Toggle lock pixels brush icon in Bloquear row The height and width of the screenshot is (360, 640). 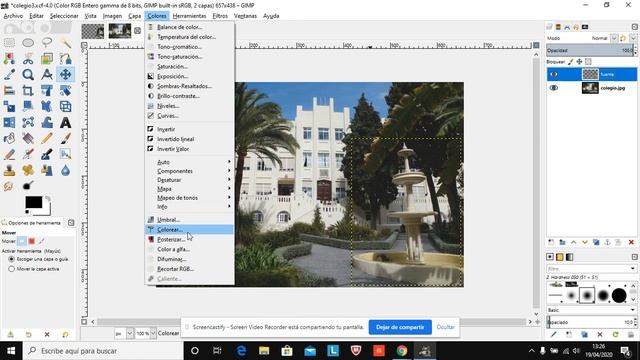point(571,62)
